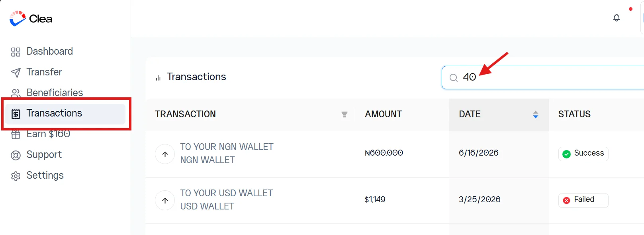This screenshot has width=644, height=235.
Task: Click the Beneficiaries people icon
Action: 16,93
